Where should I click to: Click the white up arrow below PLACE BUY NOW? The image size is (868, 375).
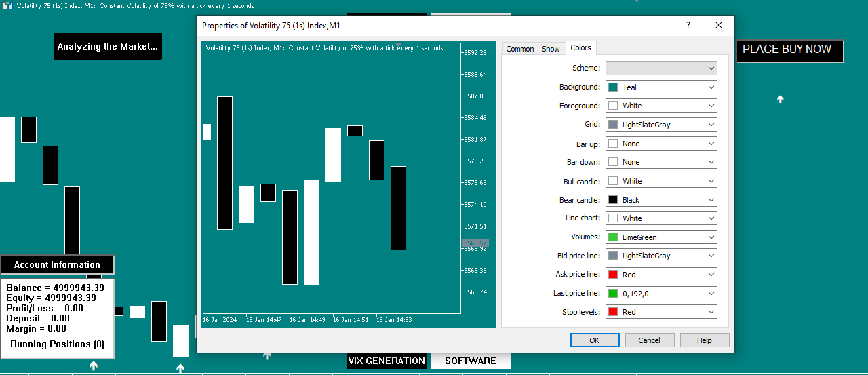pos(781,99)
